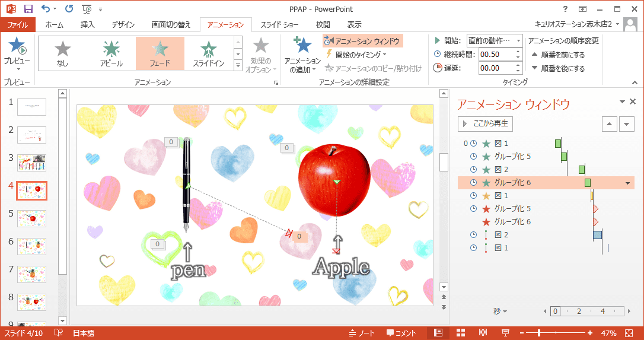Switch to the 挿入 tab
Image resolution: width=644 pixels, height=340 pixels.
88,25
